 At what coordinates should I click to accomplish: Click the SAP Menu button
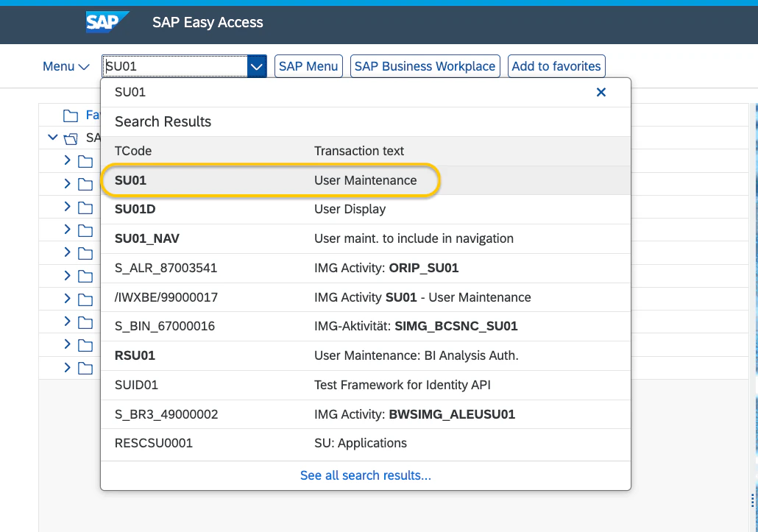point(308,66)
